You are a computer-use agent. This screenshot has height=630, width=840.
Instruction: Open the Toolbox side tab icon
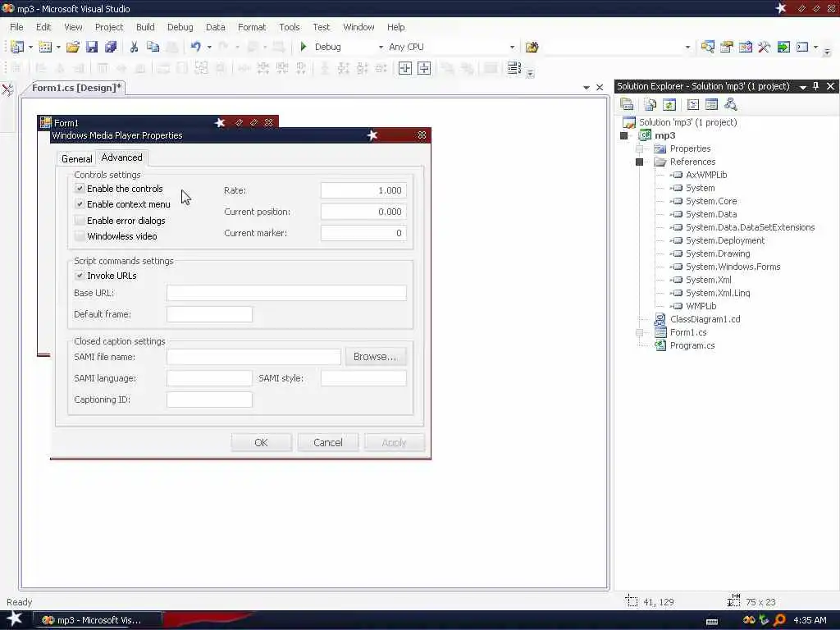[7, 89]
